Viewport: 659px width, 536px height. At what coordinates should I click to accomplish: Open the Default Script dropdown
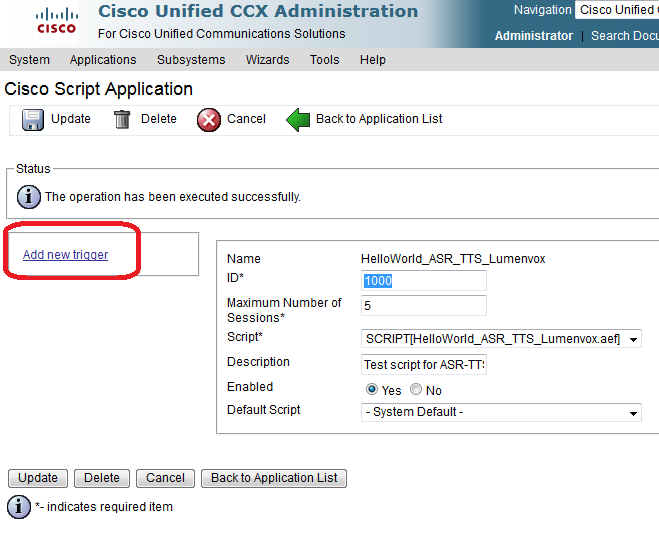[501, 412]
